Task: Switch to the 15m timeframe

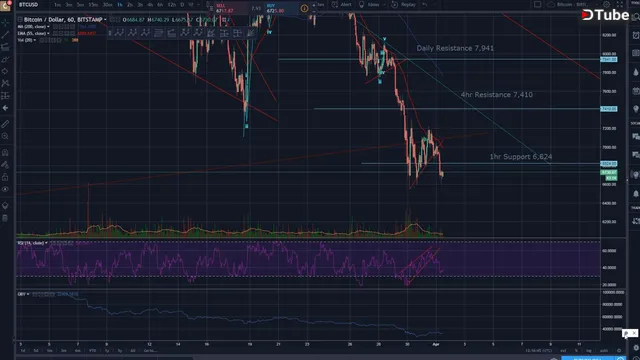Action: [93, 4]
